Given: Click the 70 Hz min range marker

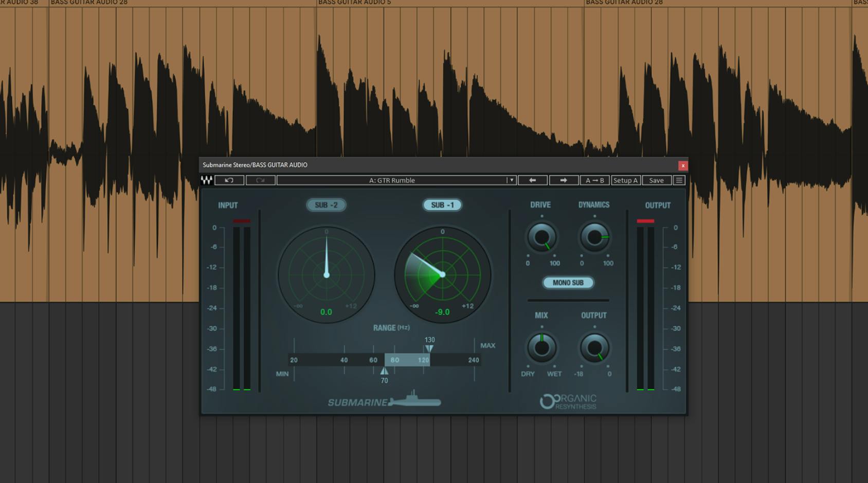Looking at the screenshot, I should click(384, 370).
